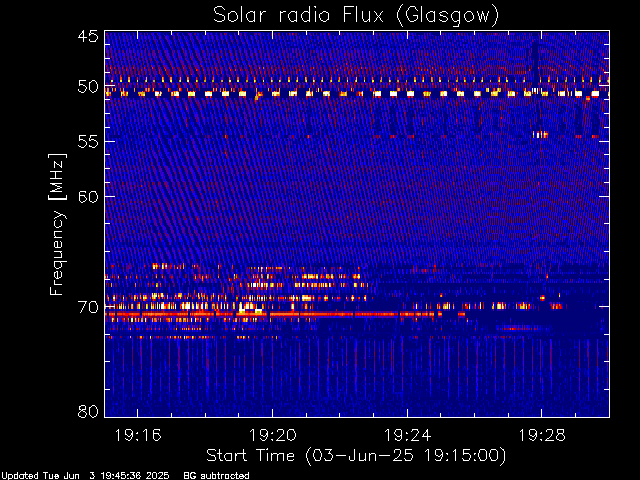Select the 19:20 time tick label
Screen dimensions: 640x480
click(x=273, y=435)
